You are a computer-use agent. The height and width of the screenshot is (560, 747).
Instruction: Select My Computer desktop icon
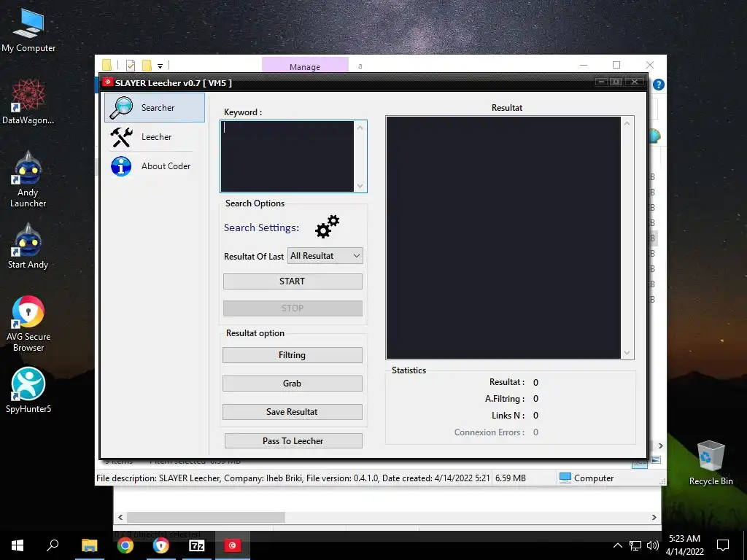tap(28, 31)
